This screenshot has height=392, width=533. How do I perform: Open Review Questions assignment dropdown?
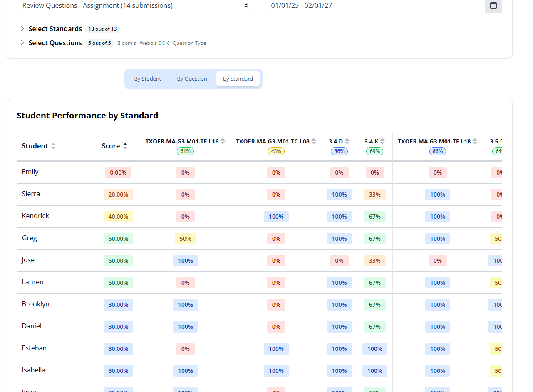[x=135, y=6]
